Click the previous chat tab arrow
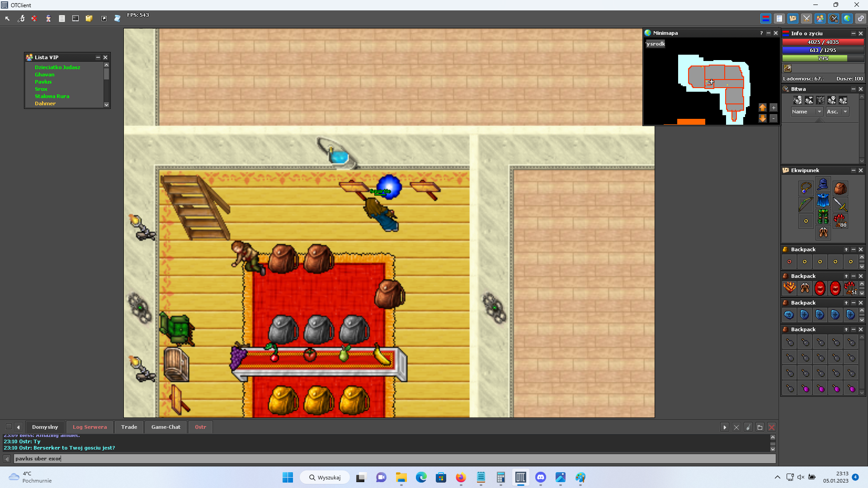Screen dimensions: 868x488 click(x=19, y=427)
